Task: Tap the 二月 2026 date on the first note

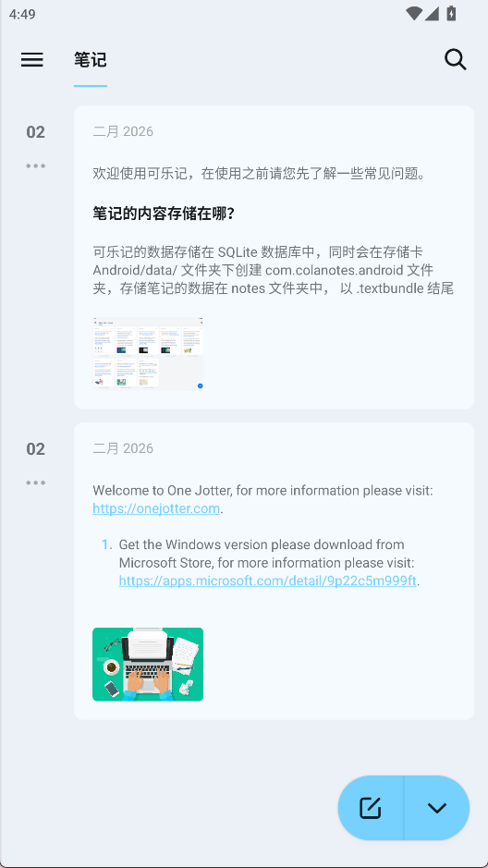Action: 123,132
